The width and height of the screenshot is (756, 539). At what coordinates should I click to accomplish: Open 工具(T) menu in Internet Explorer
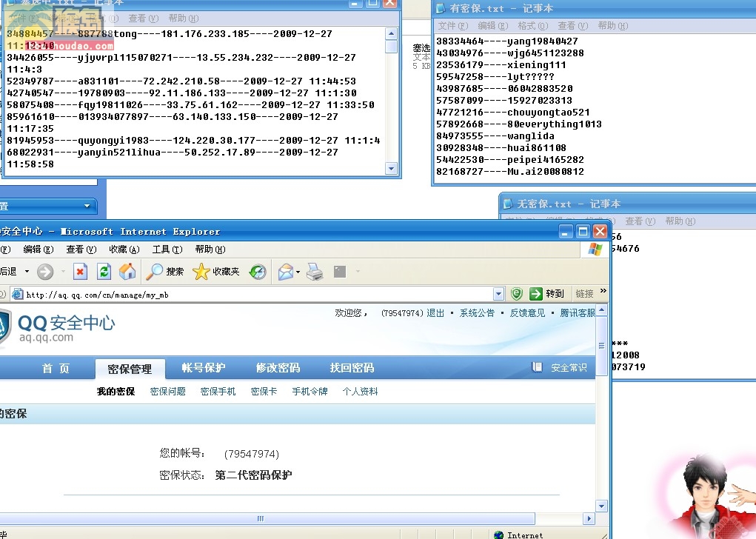[167, 250]
